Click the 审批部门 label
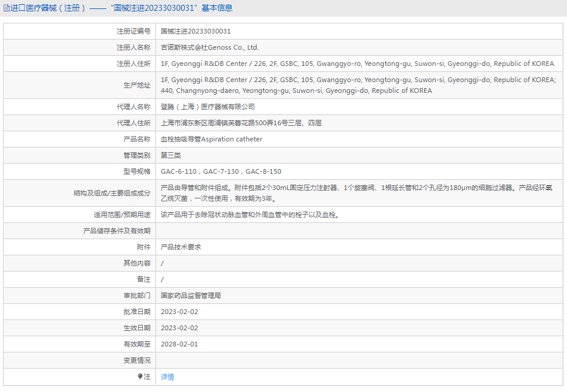 (x=137, y=295)
